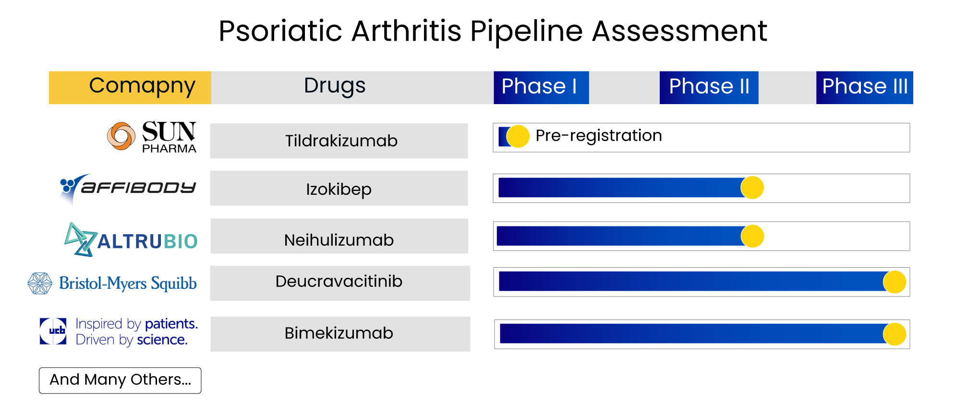Select the AltruBio logo
This screenshot has width=980, height=403.
(x=131, y=239)
